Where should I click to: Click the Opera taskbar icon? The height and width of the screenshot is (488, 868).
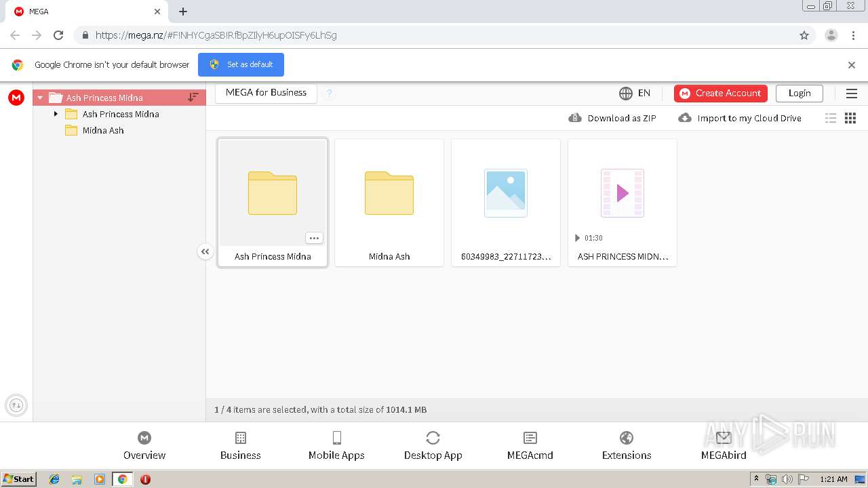point(145,479)
